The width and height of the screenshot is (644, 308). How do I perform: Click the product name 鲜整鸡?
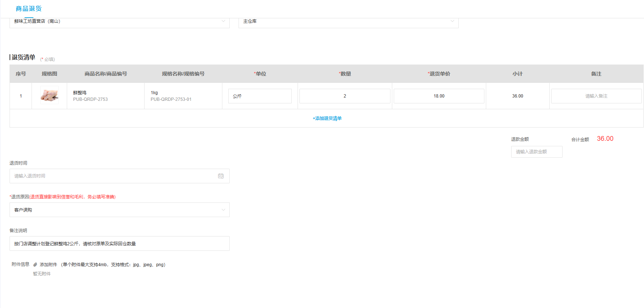(x=80, y=93)
